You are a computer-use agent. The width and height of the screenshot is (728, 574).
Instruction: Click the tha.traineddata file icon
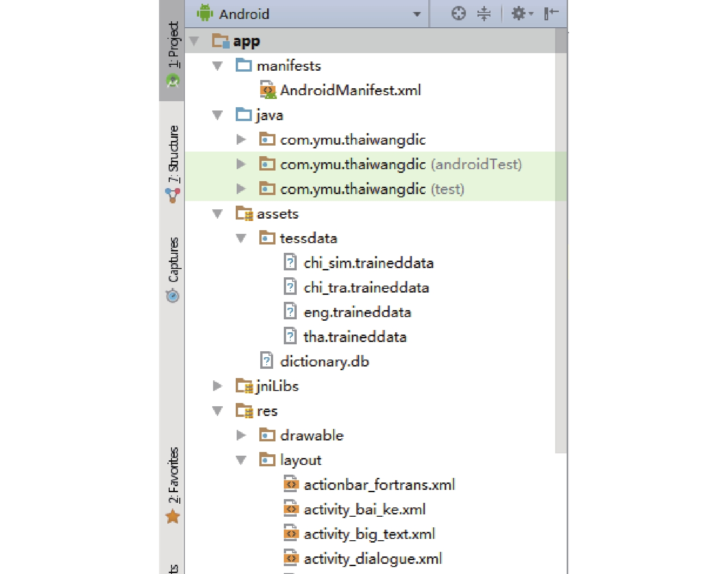click(x=290, y=336)
